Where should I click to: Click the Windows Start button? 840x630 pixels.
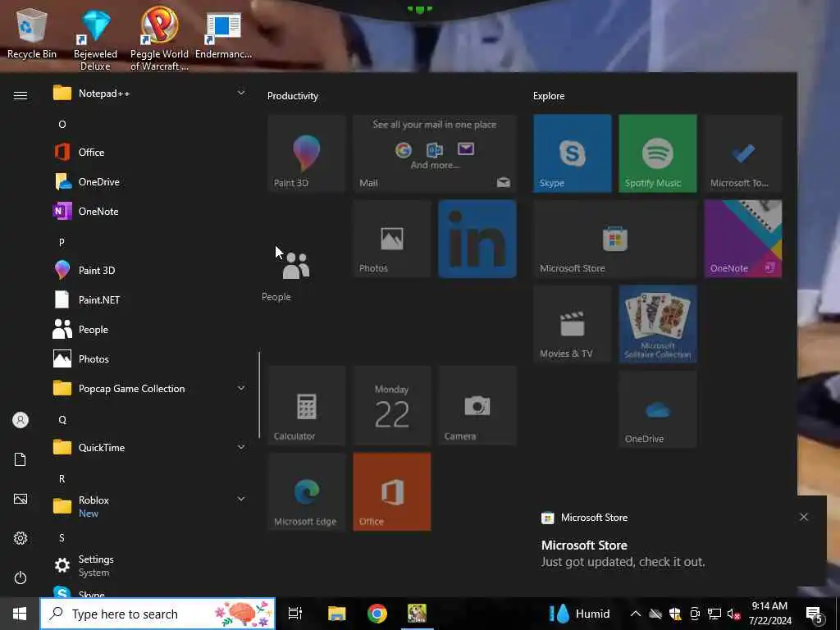[20, 614]
